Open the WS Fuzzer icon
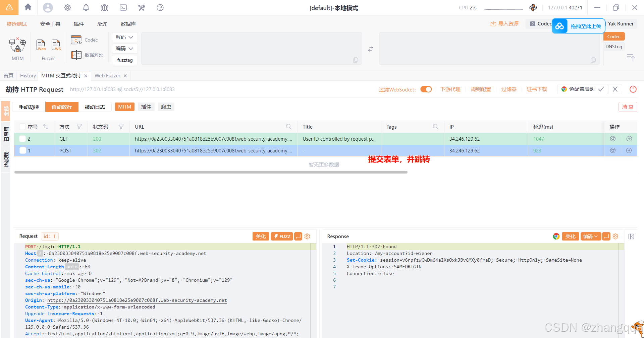Viewport: 644px width, 338px height. tap(56, 45)
